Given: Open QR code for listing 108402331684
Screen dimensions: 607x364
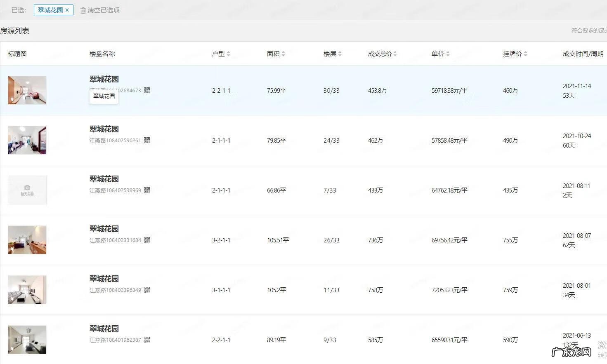Looking at the screenshot, I should pos(147,240).
